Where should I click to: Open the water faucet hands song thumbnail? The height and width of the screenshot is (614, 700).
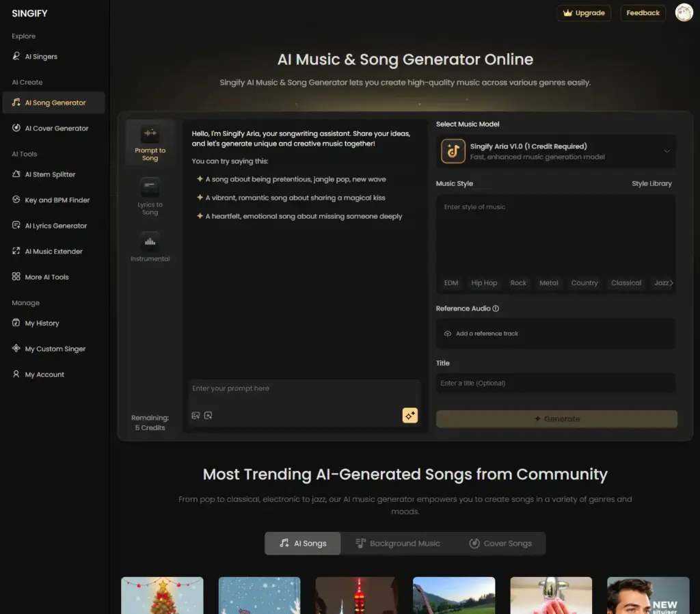551,596
